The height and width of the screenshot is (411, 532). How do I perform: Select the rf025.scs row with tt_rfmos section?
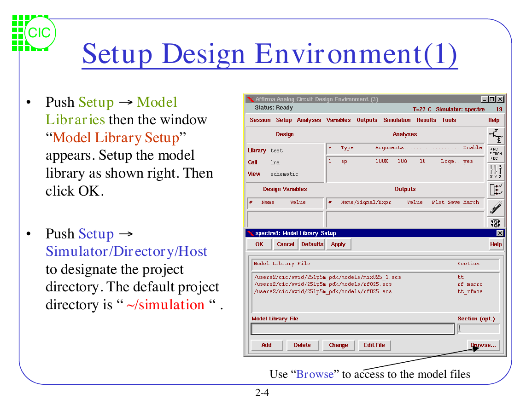pyautogui.click(x=375, y=291)
